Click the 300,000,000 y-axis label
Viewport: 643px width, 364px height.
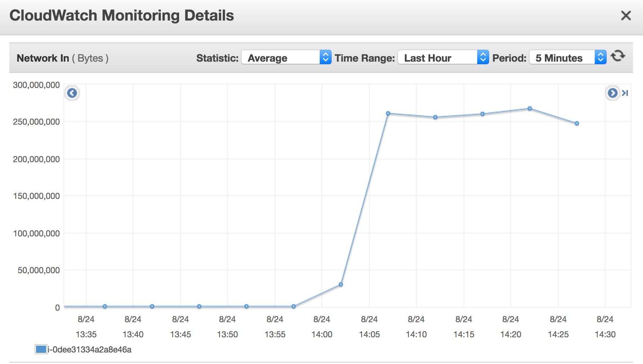coord(36,85)
